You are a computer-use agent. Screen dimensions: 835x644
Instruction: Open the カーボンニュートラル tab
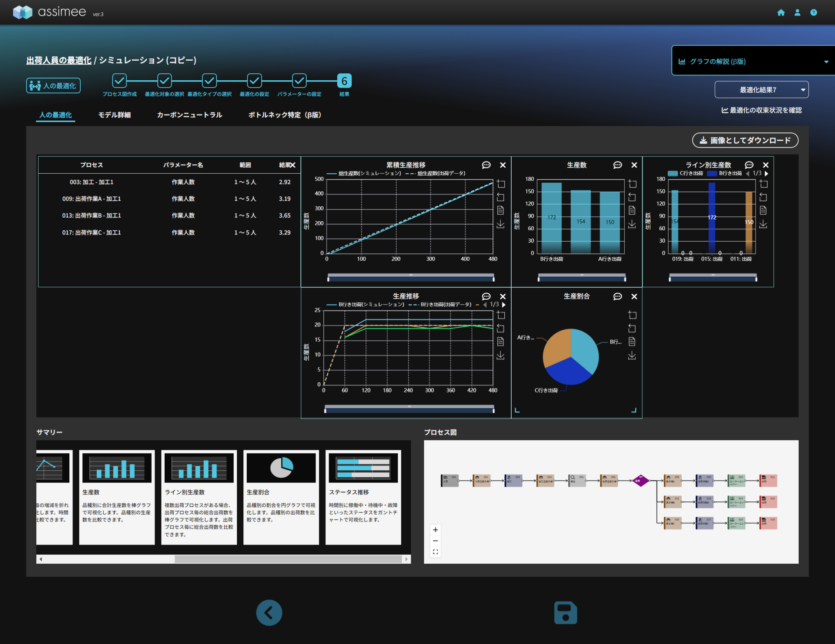pyautogui.click(x=190, y=115)
